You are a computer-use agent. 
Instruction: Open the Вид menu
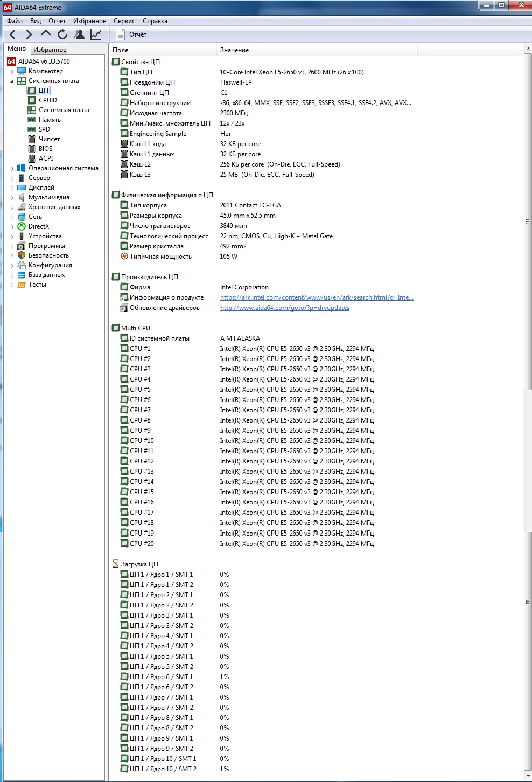36,21
